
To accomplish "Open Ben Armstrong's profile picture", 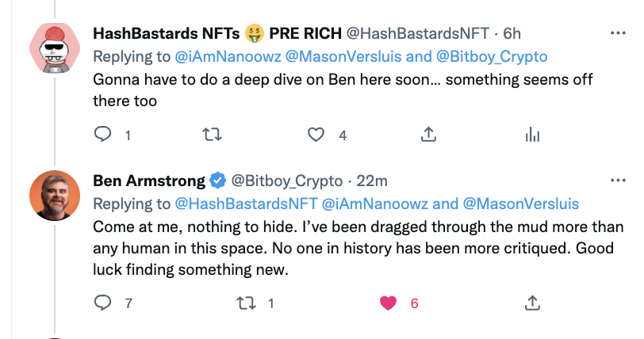I will pos(55,196).
